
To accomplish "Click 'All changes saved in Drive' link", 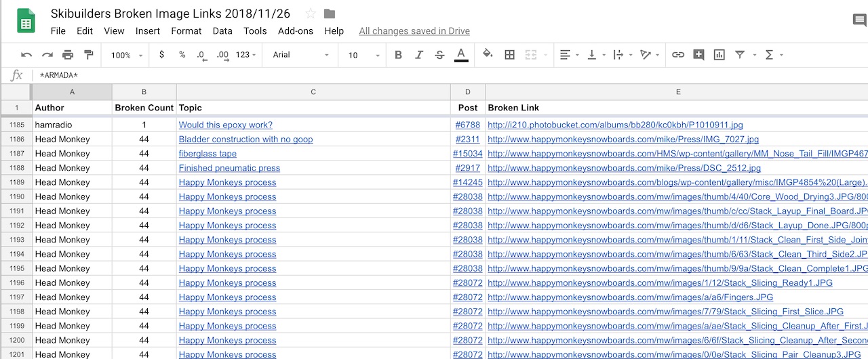I will (x=414, y=30).
